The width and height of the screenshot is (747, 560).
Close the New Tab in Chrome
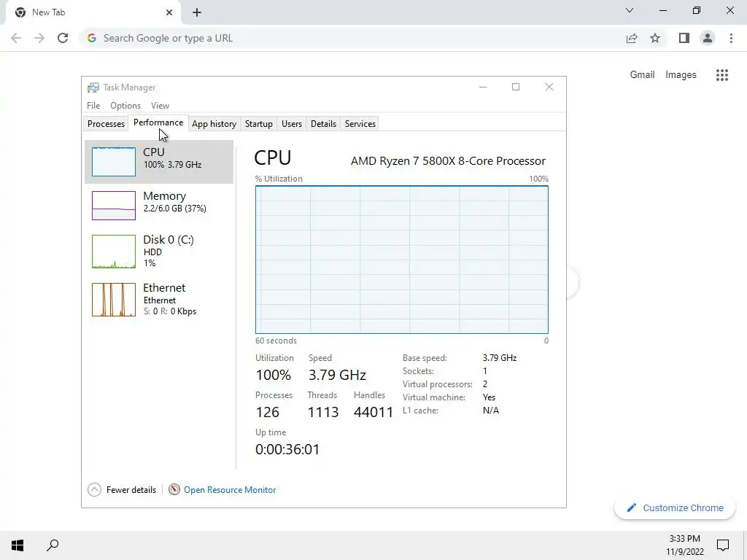tap(169, 12)
